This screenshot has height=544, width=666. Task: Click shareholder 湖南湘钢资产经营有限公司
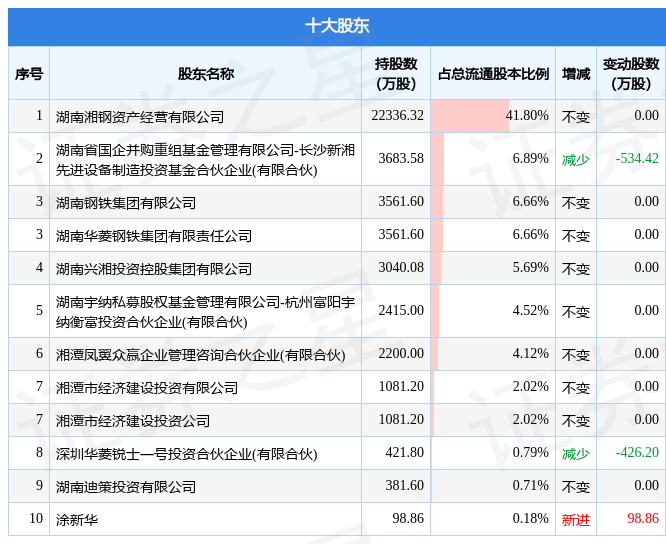[140, 116]
